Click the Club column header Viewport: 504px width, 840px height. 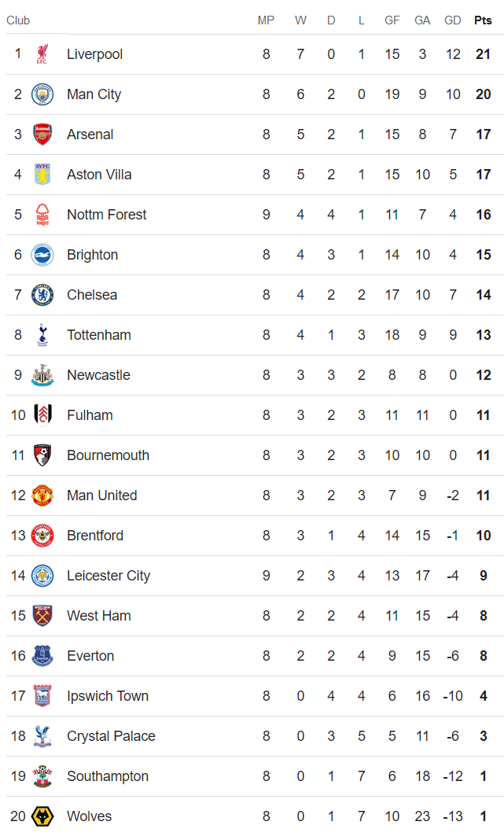pos(18,20)
